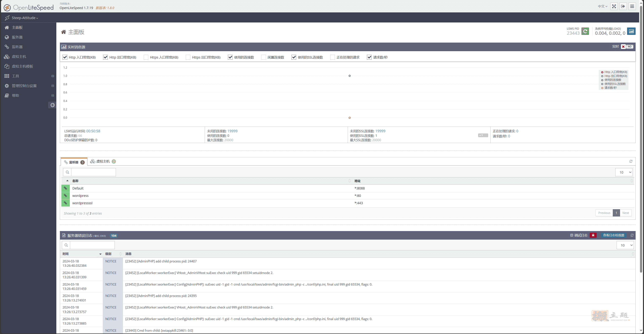The width and height of the screenshot is (644, 334).
Task: Click 查看日志检视器 button
Action: click(x=613, y=235)
